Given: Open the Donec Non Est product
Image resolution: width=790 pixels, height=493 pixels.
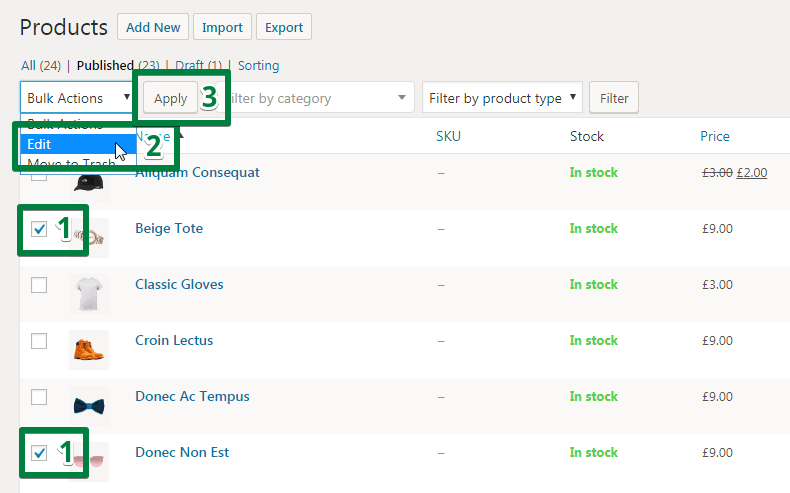Looking at the screenshot, I should [182, 452].
